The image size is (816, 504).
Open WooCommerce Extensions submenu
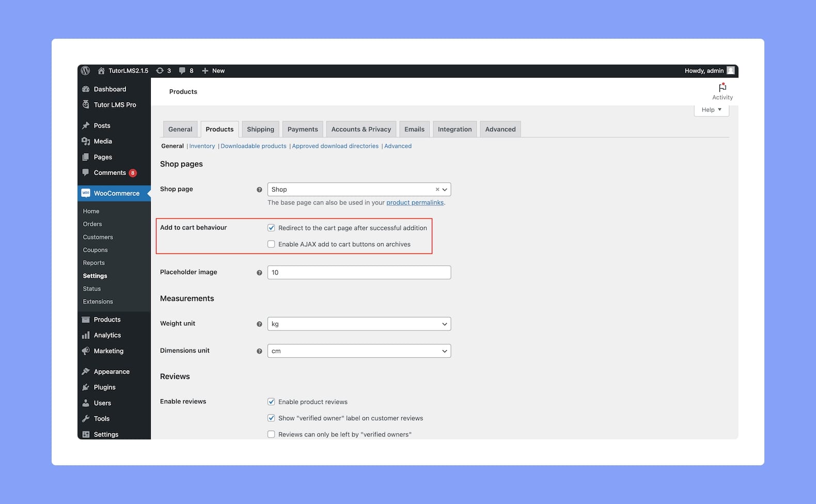pyautogui.click(x=98, y=302)
